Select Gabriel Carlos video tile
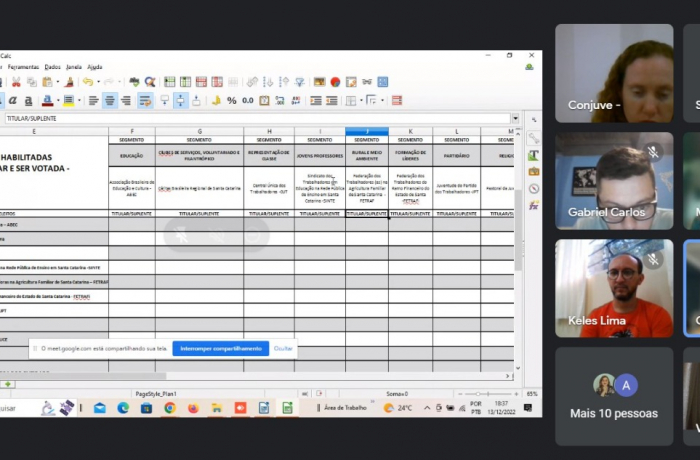 pos(614,180)
